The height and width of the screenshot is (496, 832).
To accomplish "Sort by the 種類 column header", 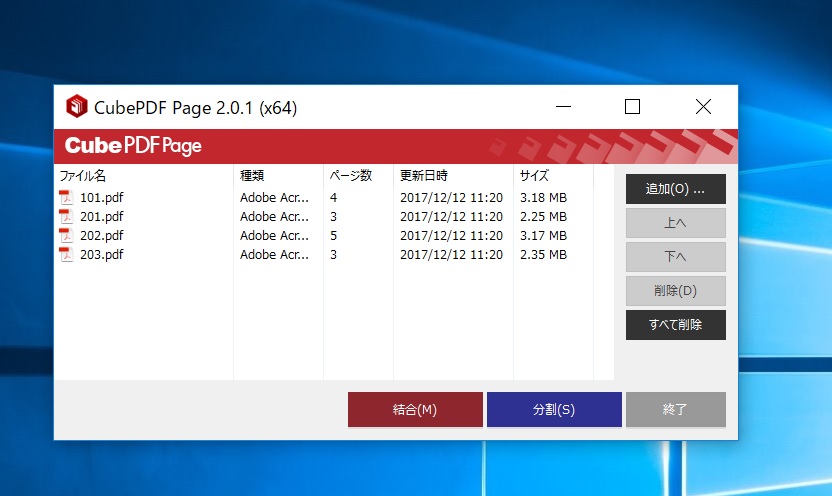I will [x=279, y=176].
